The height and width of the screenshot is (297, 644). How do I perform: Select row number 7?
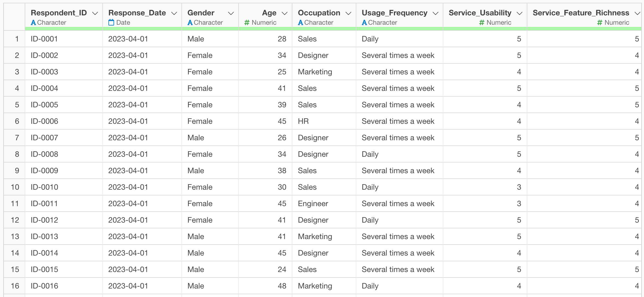pos(17,138)
